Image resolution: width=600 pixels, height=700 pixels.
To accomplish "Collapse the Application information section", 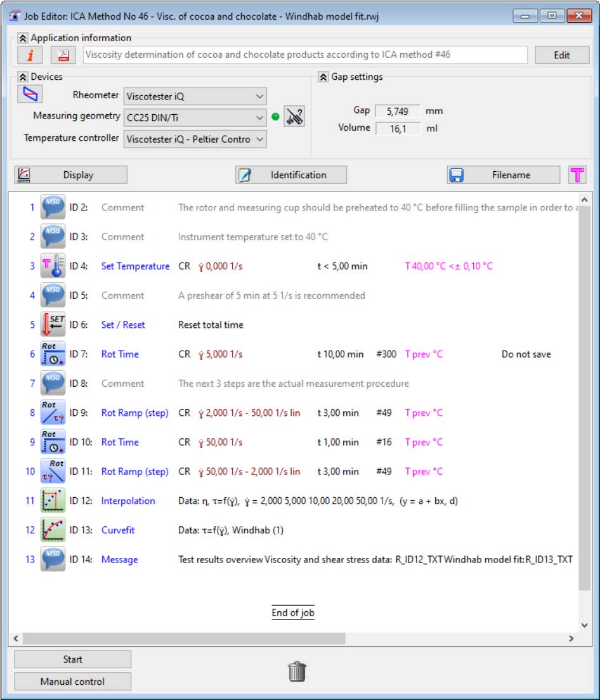I will [x=23, y=38].
